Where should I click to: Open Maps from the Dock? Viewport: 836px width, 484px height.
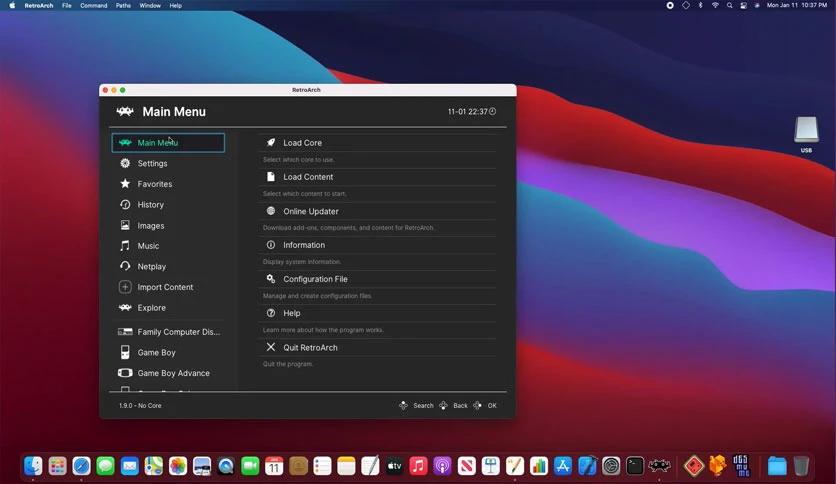(x=154, y=466)
